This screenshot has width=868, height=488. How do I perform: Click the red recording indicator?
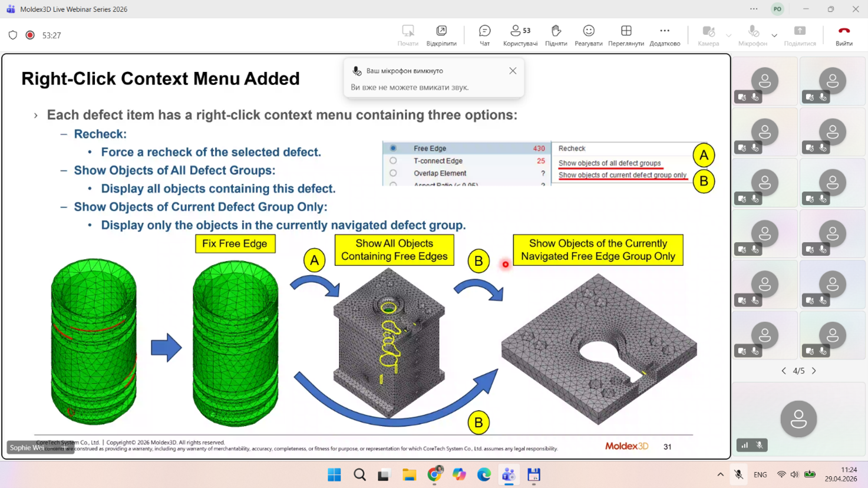point(30,35)
